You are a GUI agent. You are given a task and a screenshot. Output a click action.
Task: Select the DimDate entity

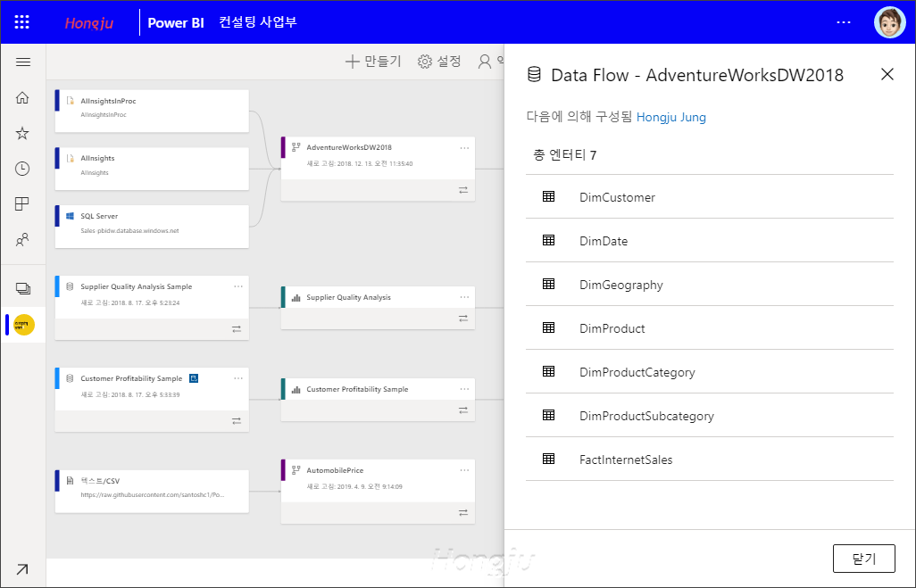pyautogui.click(x=710, y=241)
